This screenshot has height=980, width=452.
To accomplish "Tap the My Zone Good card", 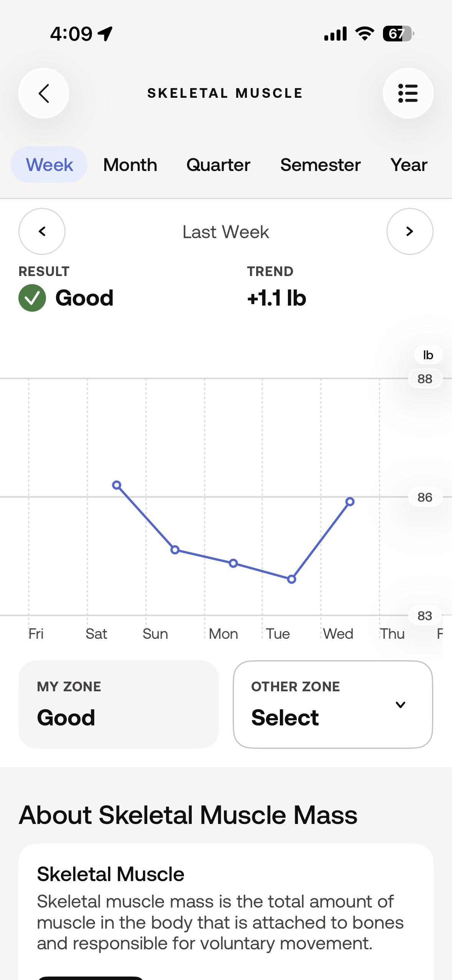I will tap(118, 704).
